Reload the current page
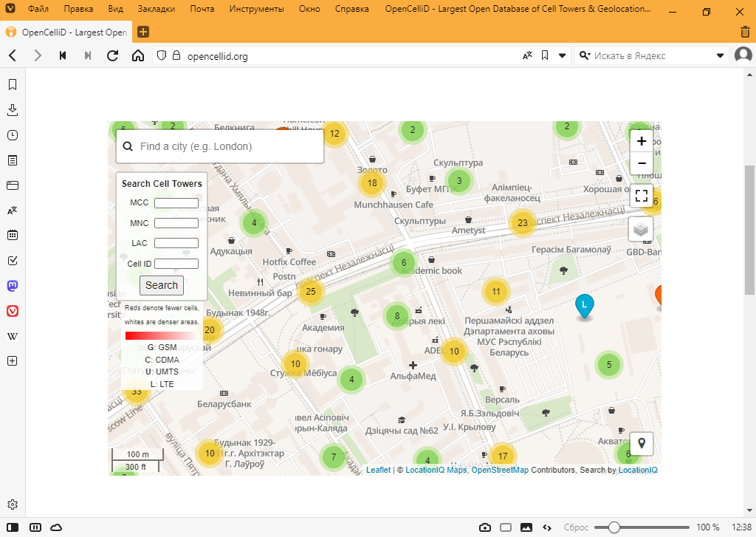 (x=112, y=55)
